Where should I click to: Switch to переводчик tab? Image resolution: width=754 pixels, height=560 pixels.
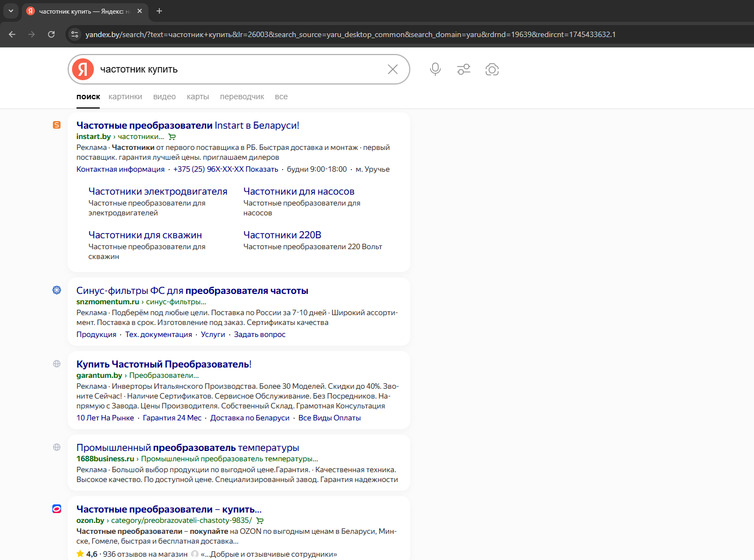(x=242, y=97)
